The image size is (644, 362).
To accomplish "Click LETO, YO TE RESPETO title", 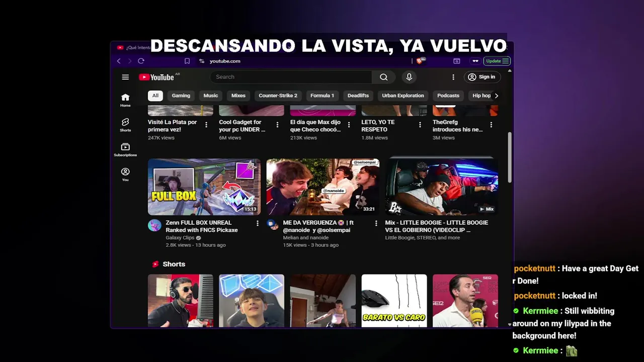I will tap(378, 126).
